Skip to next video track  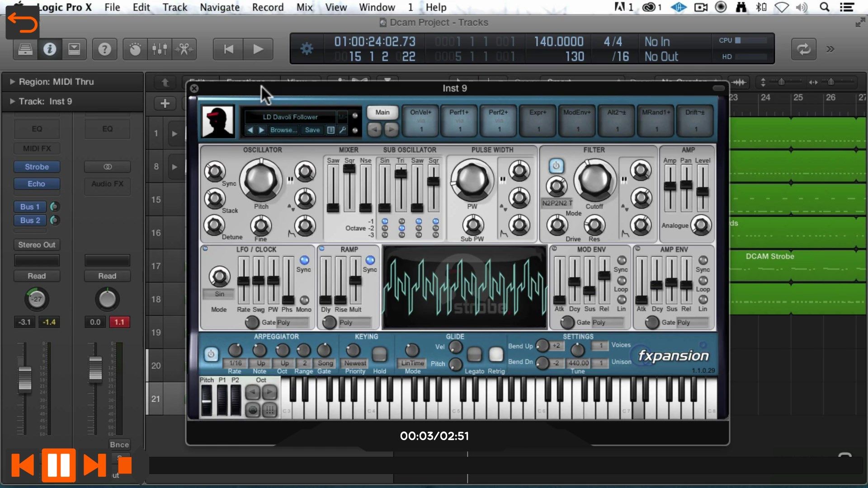pyautogui.click(x=94, y=465)
